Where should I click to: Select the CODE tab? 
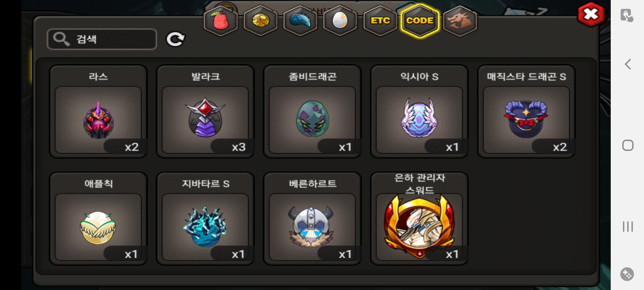point(420,21)
